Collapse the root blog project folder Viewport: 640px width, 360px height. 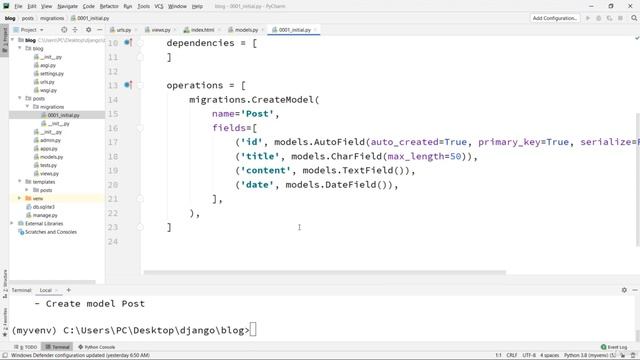13,40
